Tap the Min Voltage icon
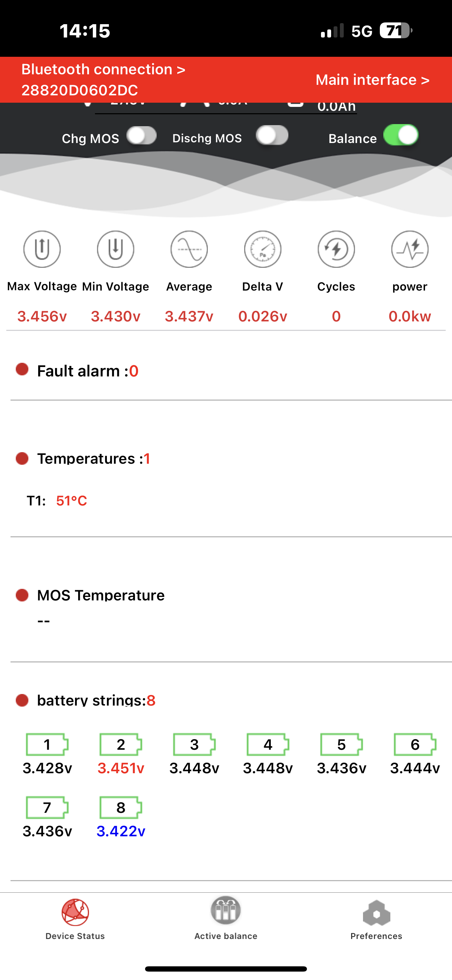The height and width of the screenshot is (980, 452). point(116,249)
